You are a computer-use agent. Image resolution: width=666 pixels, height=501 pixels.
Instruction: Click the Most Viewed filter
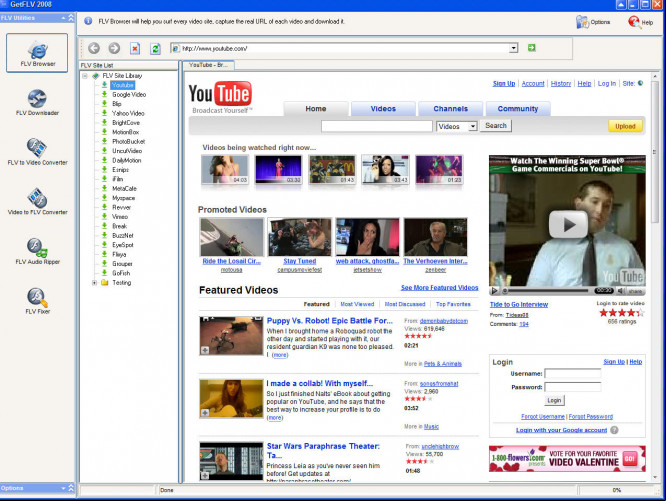357,304
